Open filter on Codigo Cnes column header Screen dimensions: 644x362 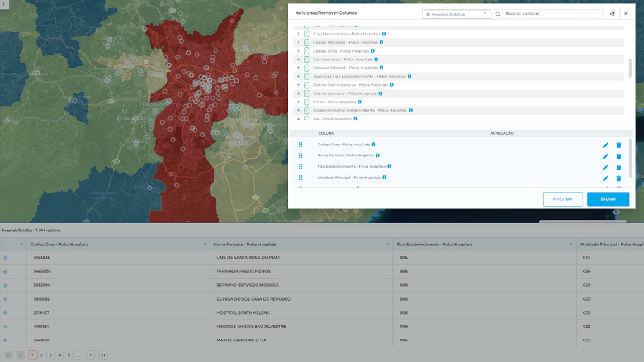pos(205,245)
